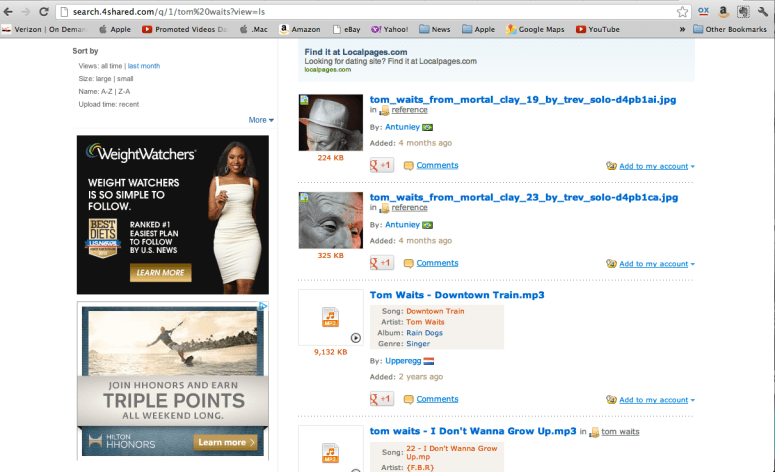Image resolution: width=775 pixels, height=472 pixels.
Task: Click the Google +1 button for clay_19 image
Action: pyautogui.click(x=381, y=165)
